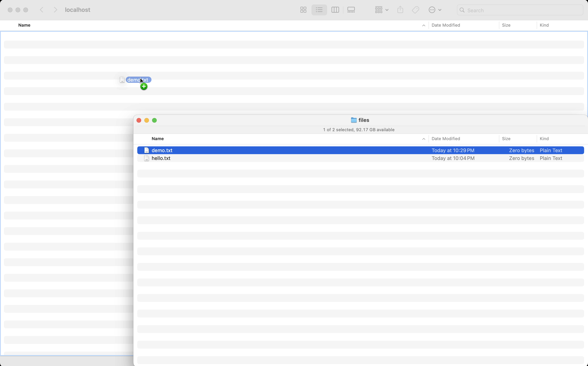Image resolution: width=588 pixels, height=366 pixels.
Task: Toggle sort order on Name header
Action: pos(158,138)
